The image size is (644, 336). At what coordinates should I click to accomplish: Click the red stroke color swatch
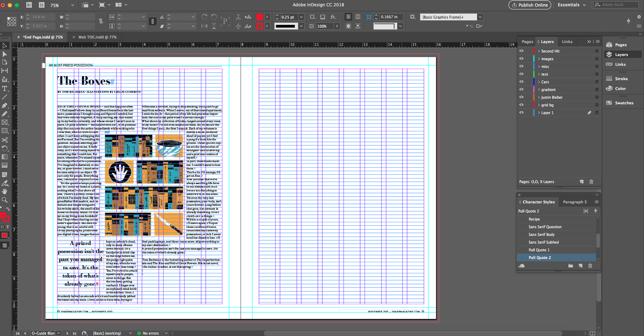point(260,26)
